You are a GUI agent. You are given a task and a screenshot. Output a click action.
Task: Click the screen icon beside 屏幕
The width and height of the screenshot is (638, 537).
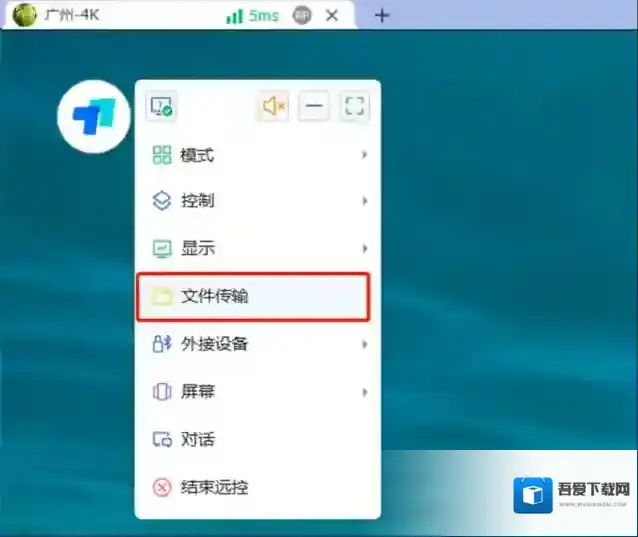point(162,392)
